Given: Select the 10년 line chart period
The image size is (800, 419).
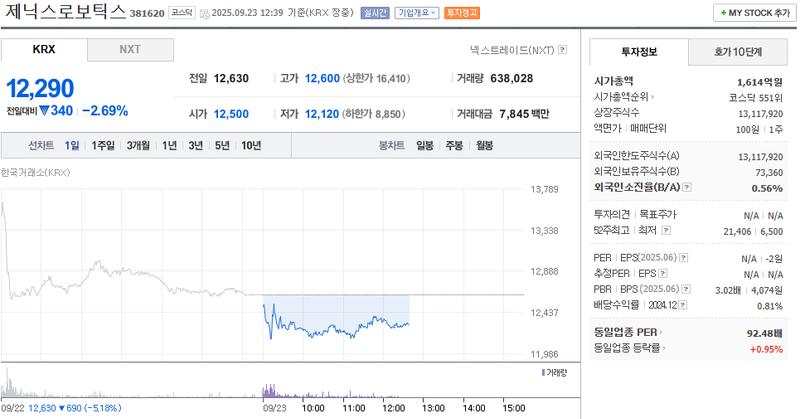Looking at the screenshot, I should tap(251, 146).
